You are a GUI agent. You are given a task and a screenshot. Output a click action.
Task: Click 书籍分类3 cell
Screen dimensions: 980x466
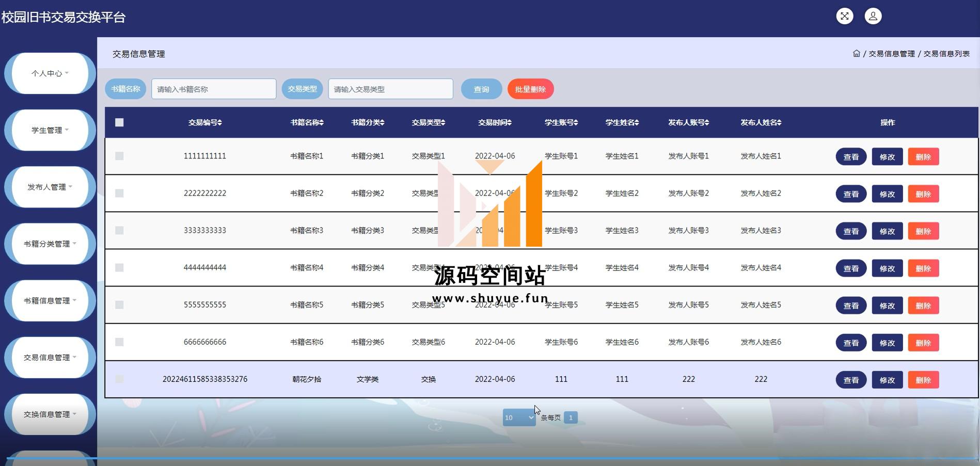tap(368, 230)
